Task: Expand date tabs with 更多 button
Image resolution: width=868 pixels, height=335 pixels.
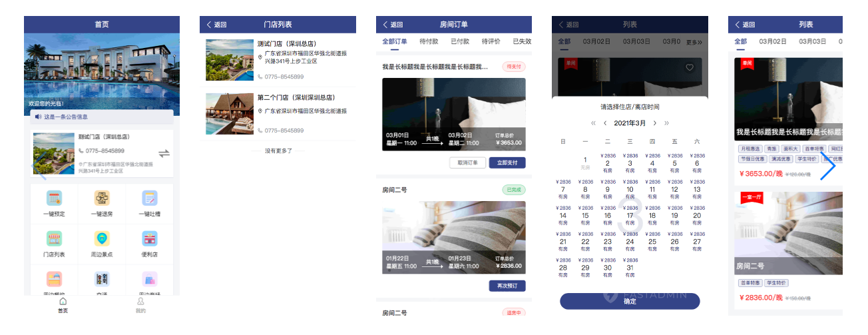Action: [694, 42]
